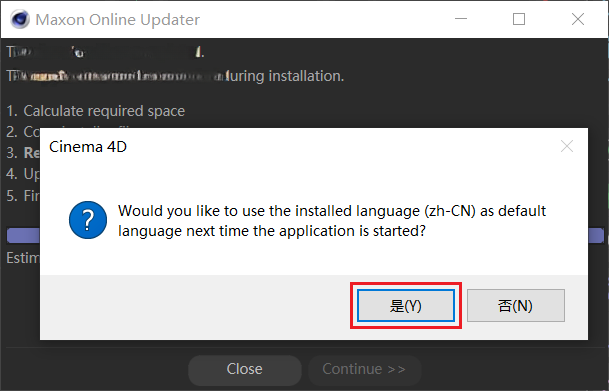Click the Close button at the bottom

[x=245, y=369]
